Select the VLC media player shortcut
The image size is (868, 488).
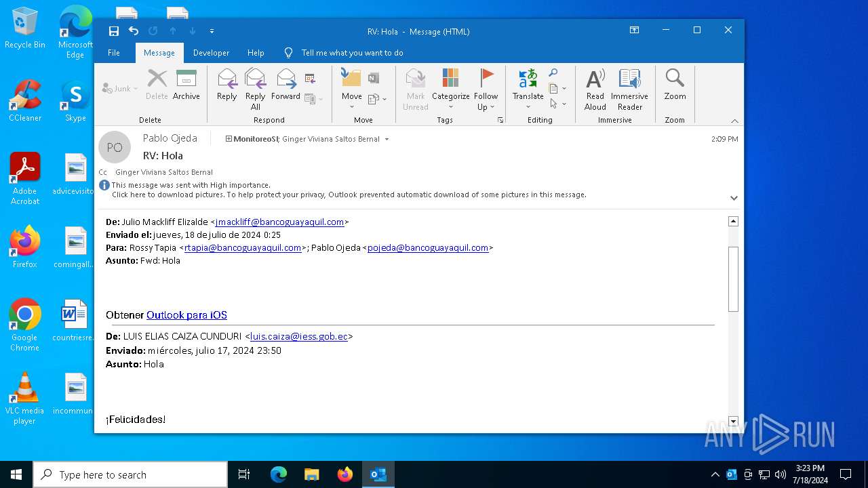click(x=25, y=398)
